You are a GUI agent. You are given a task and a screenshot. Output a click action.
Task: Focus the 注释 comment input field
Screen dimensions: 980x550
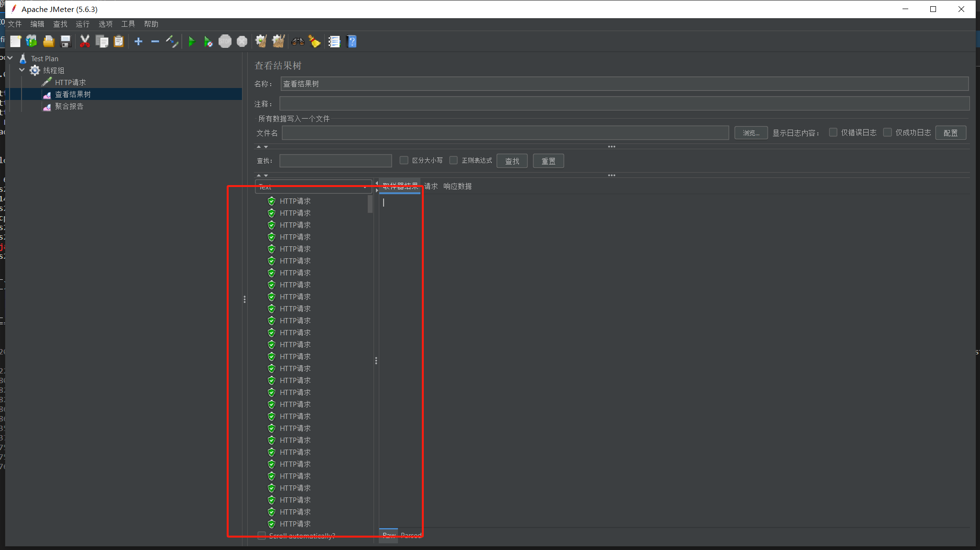624,103
